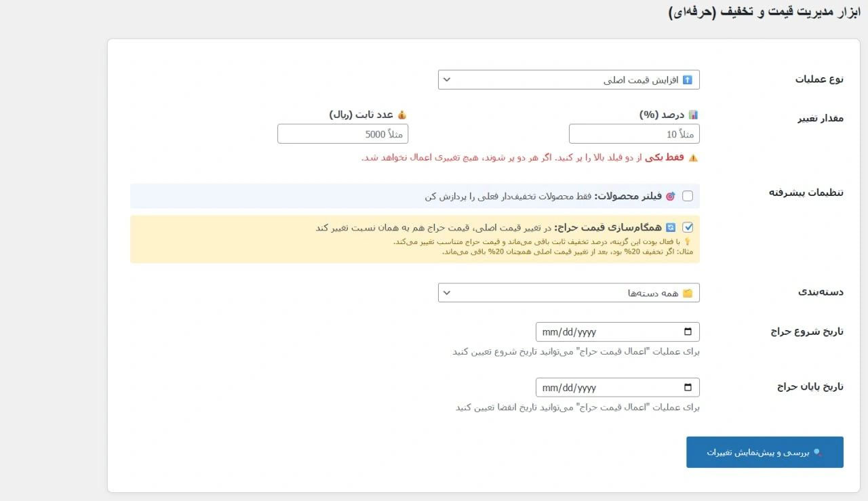
Task: Open calendar picker for sale start date
Action: tap(688, 332)
